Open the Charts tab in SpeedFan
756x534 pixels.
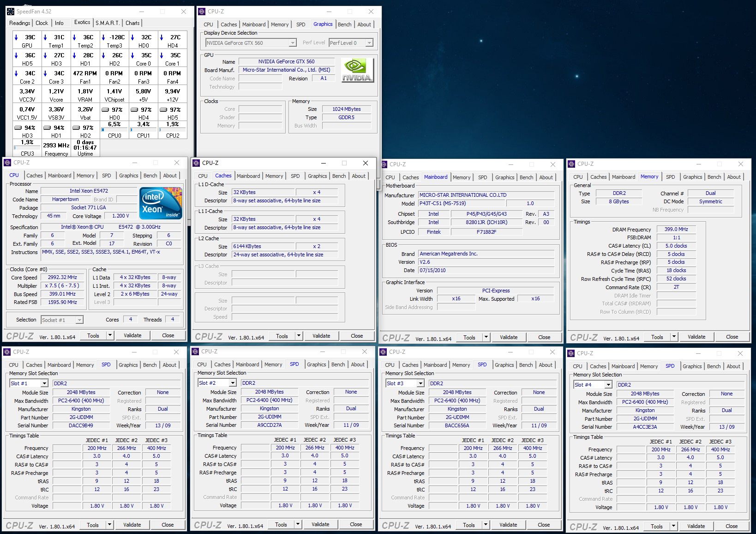click(132, 23)
